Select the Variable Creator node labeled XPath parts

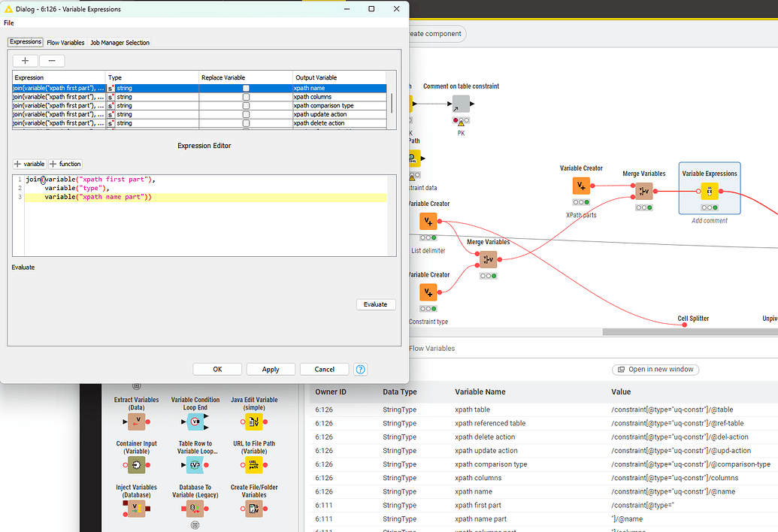tap(581, 186)
